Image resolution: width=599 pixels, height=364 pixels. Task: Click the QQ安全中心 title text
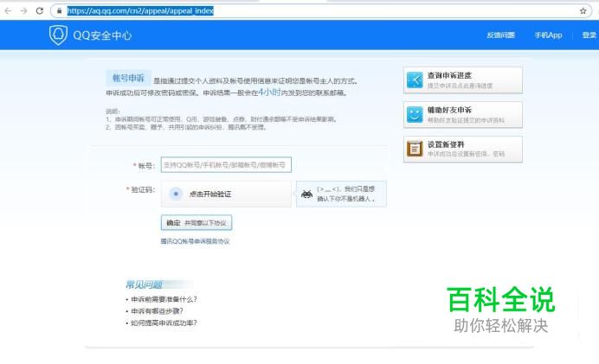pyautogui.click(x=102, y=35)
